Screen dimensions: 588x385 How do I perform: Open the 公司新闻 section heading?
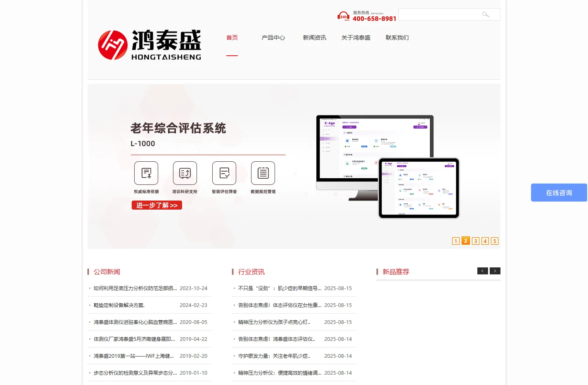click(107, 272)
